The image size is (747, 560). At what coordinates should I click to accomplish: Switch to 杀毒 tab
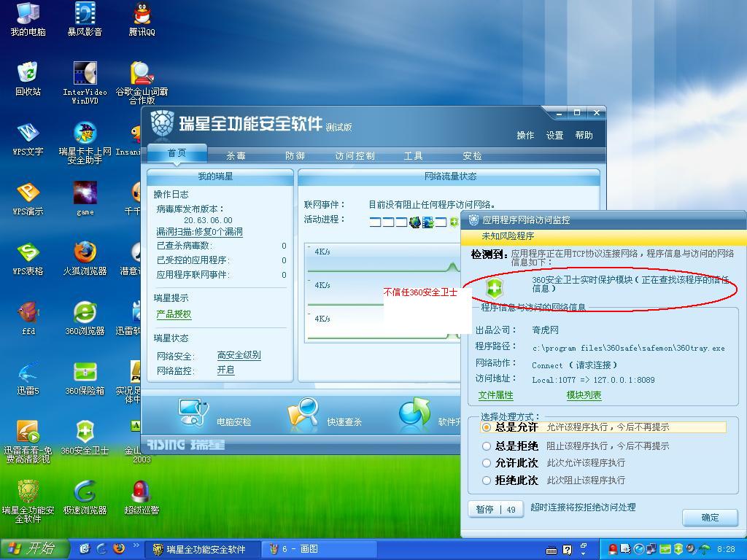[x=236, y=156]
